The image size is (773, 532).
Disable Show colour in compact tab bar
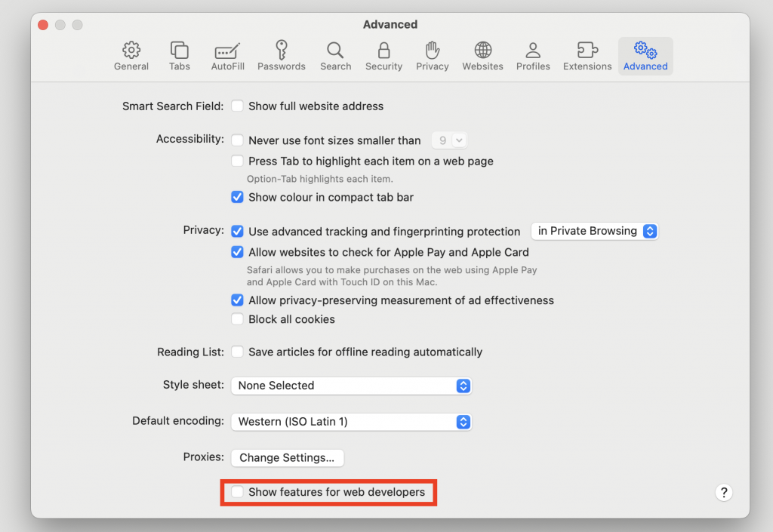[x=237, y=197]
